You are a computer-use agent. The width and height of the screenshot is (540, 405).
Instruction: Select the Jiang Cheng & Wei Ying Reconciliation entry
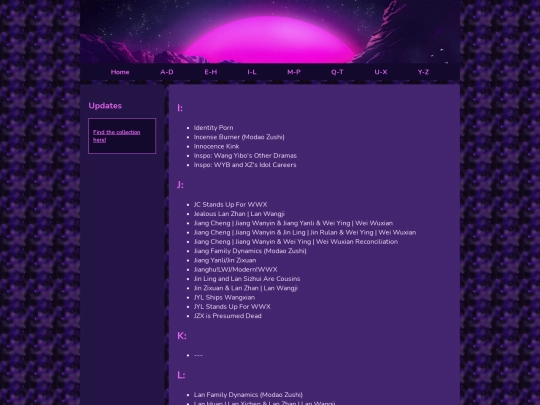(296, 242)
